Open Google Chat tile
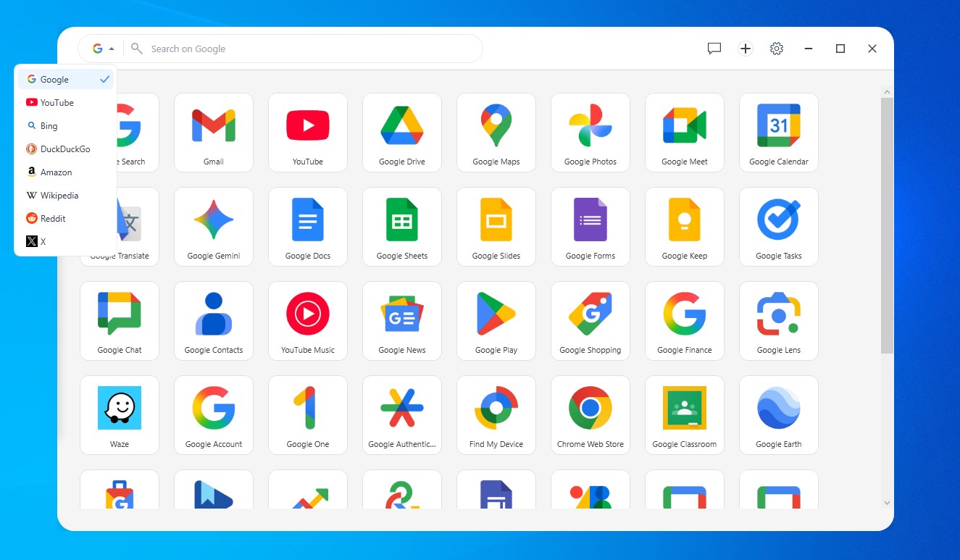Viewport: 960px width, 560px height. [120, 321]
